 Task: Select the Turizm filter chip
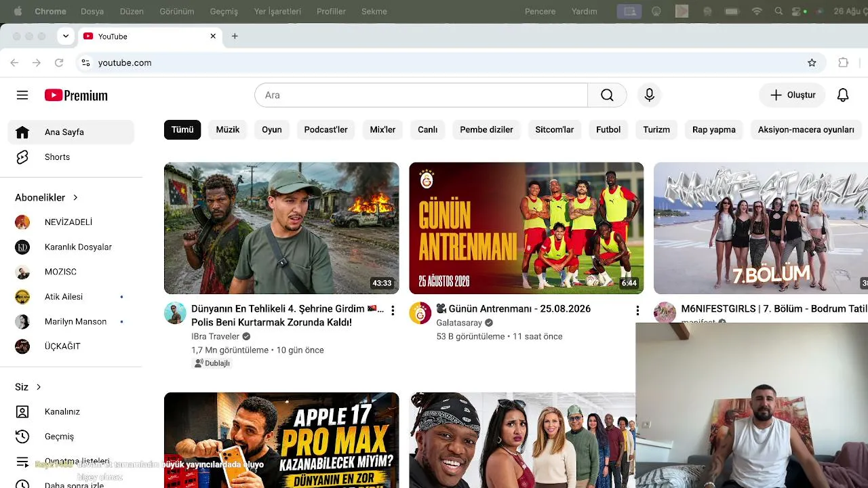click(x=656, y=129)
